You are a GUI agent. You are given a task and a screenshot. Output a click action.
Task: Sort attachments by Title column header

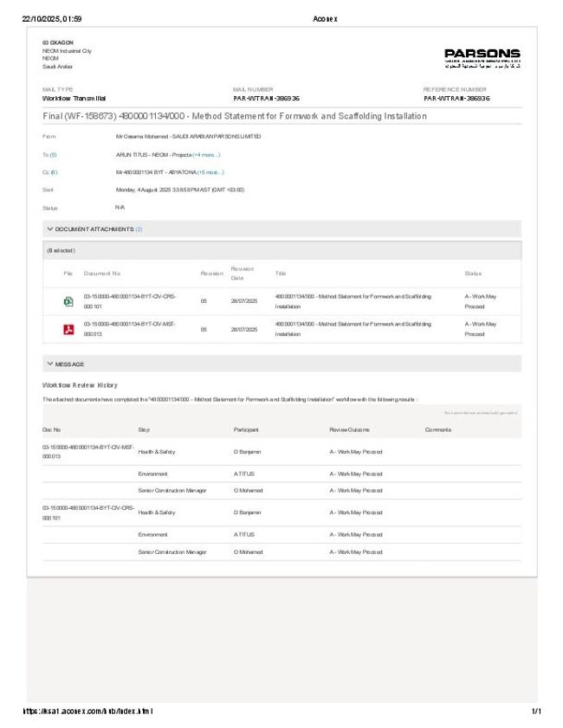[x=281, y=274]
